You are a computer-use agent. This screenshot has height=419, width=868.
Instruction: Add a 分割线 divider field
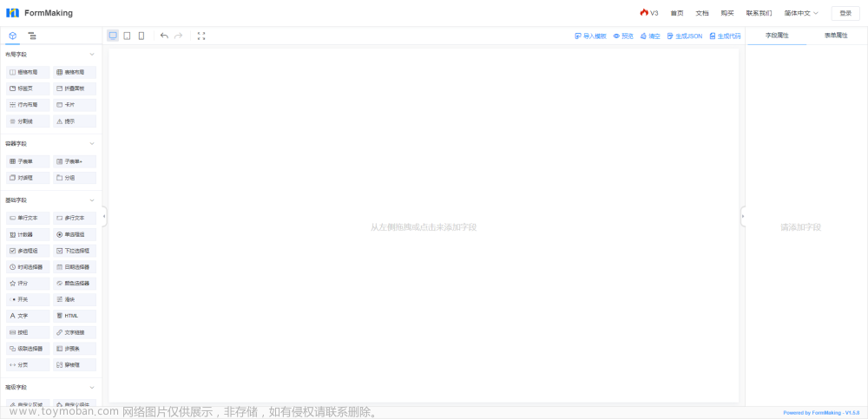[x=28, y=121]
